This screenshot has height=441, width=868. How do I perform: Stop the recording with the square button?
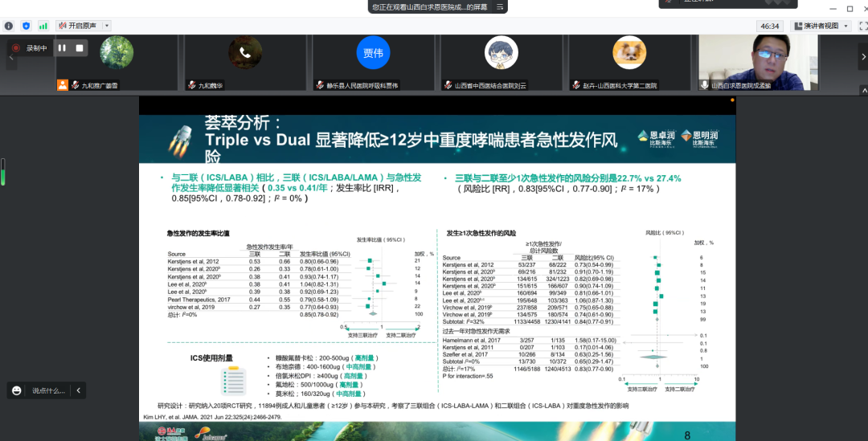(80, 48)
